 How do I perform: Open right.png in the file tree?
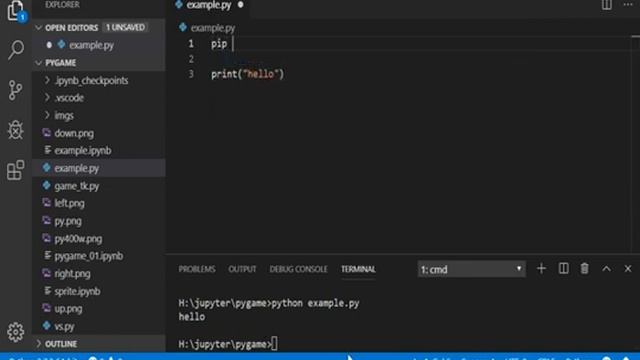click(x=72, y=273)
